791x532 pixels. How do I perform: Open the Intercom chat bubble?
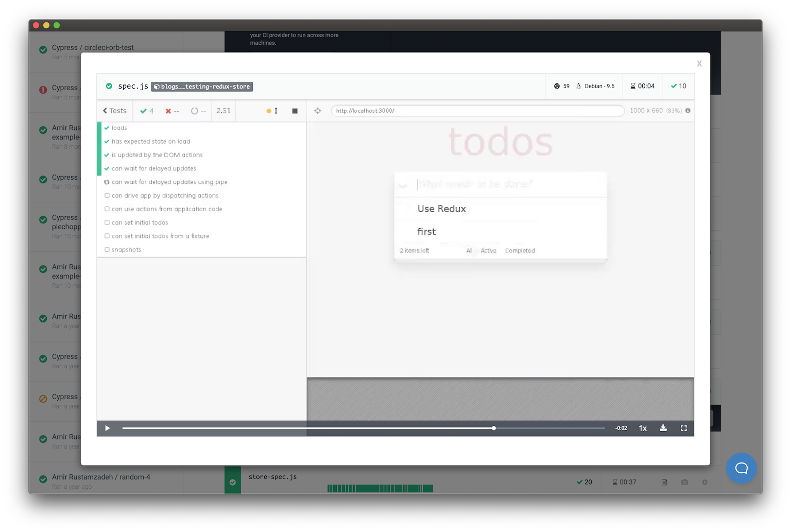(741, 468)
